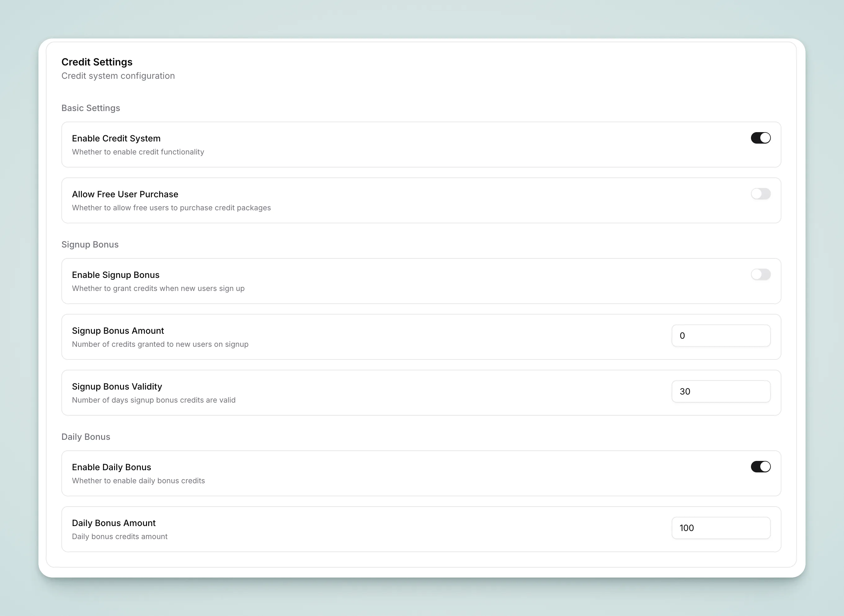Select the Signup Bonus Validity value 30
This screenshot has width=844, height=616.
click(721, 391)
